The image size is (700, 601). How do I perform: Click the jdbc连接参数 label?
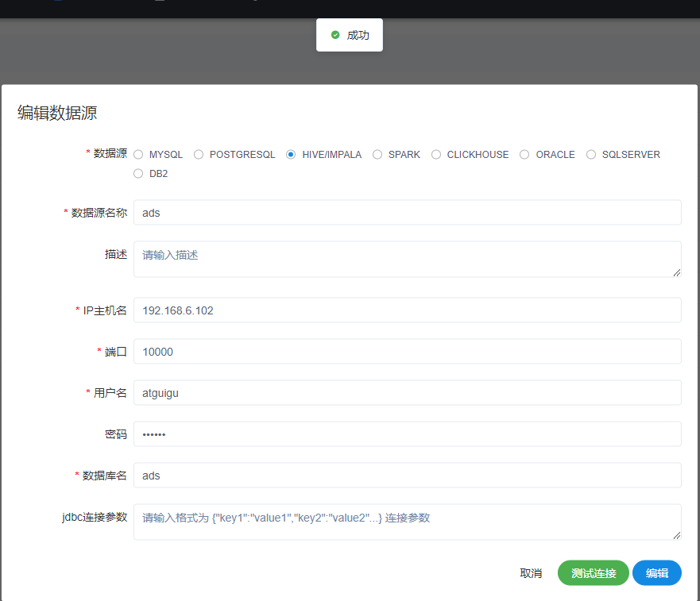[x=95, y=517]
